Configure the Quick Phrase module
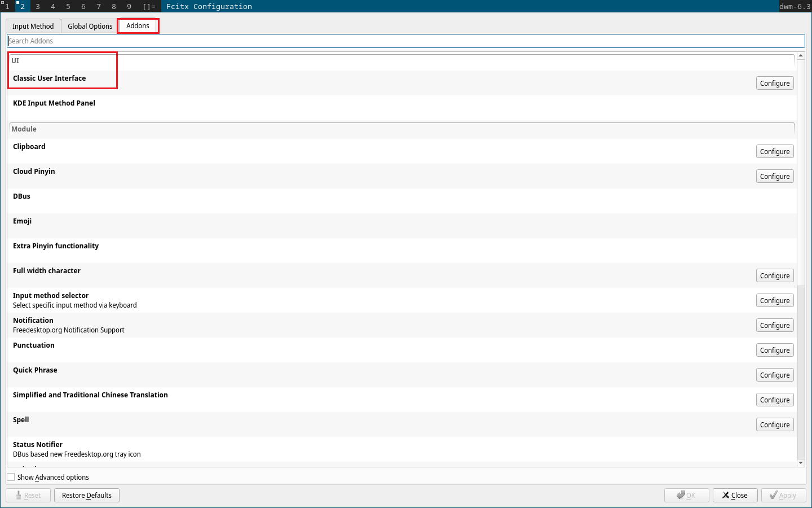The height and width of the screenshot is (508, 812). (775, 375)
